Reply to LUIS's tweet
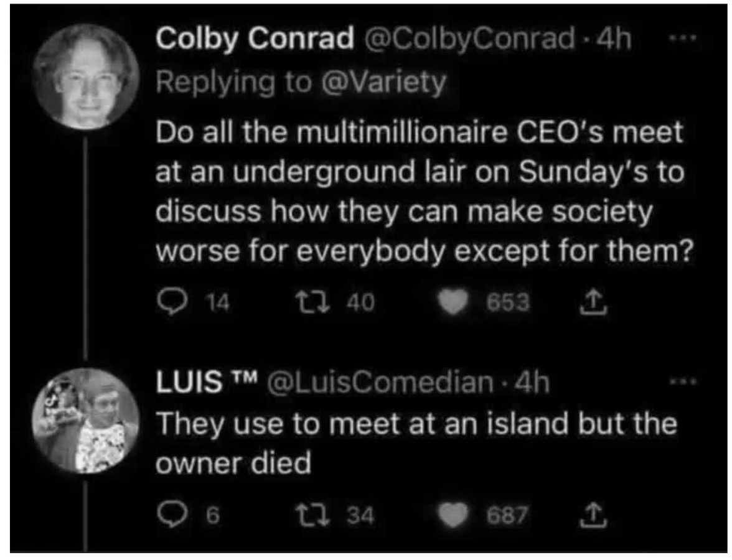Screen dimensions: 732x560 pyautogui.click(x=167, y=515)
